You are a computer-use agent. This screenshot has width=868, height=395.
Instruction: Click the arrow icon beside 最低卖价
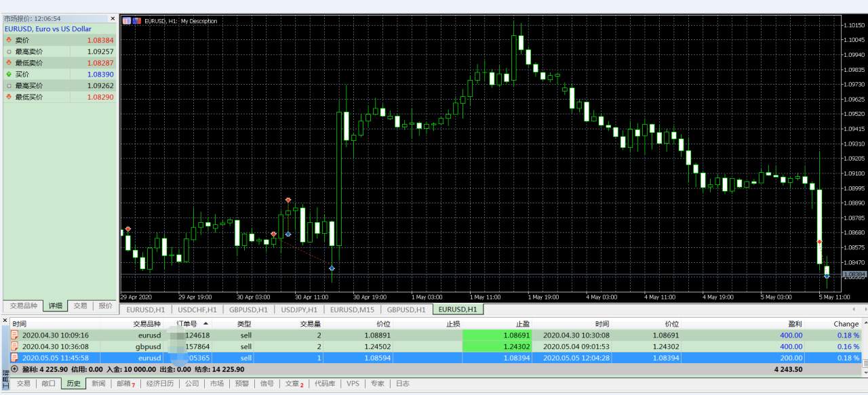9,63
